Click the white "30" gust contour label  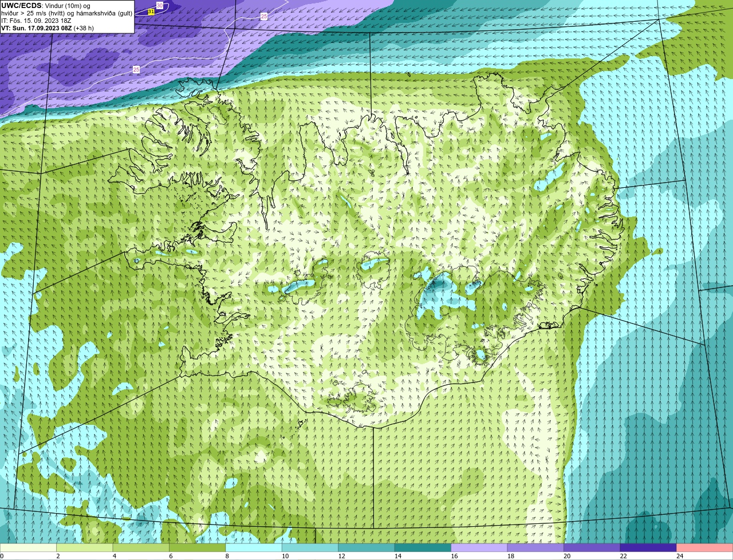point(160,5)
